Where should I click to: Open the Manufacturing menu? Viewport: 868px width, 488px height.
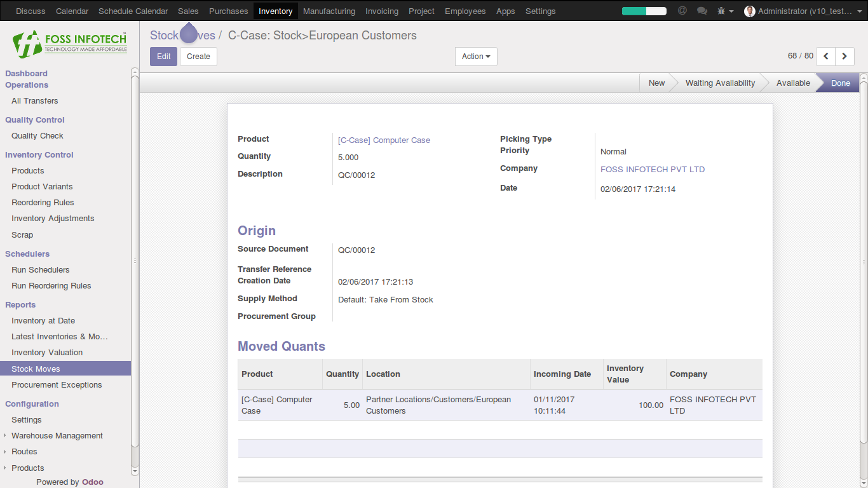pos(329,11)
